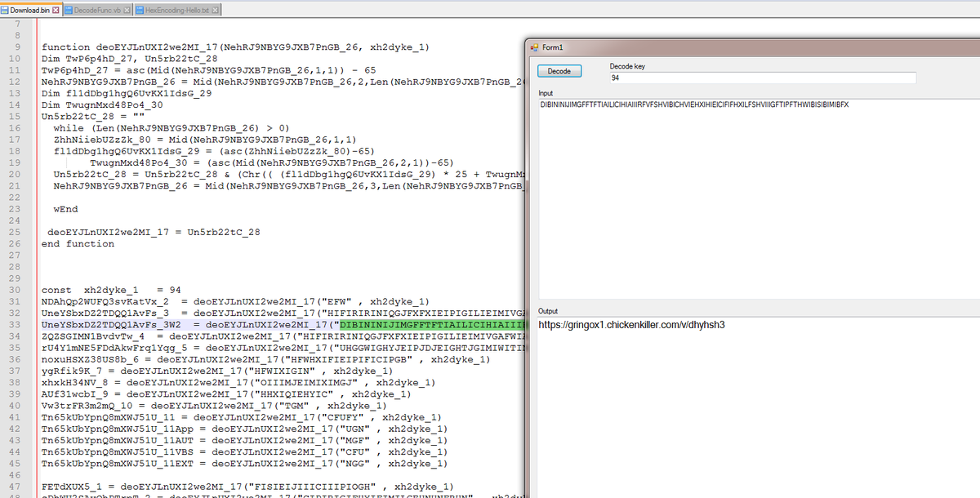
Task: Switch to the Download.bin tab
Action: pos(31,9)
